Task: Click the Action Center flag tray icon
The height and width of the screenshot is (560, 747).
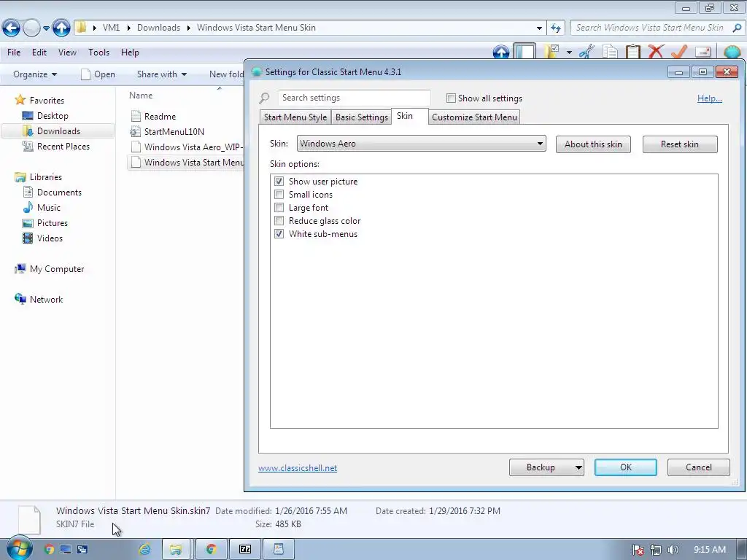Action: [x=638, y=550]
